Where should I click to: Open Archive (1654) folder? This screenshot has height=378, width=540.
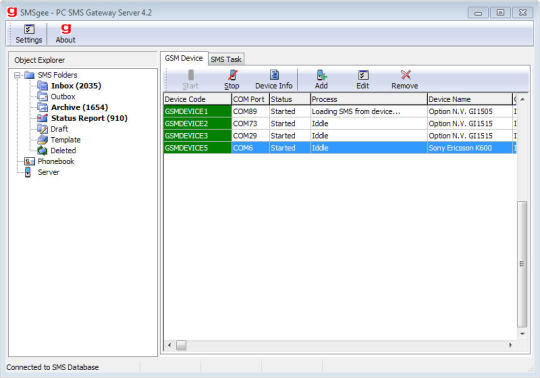[80, 107]
